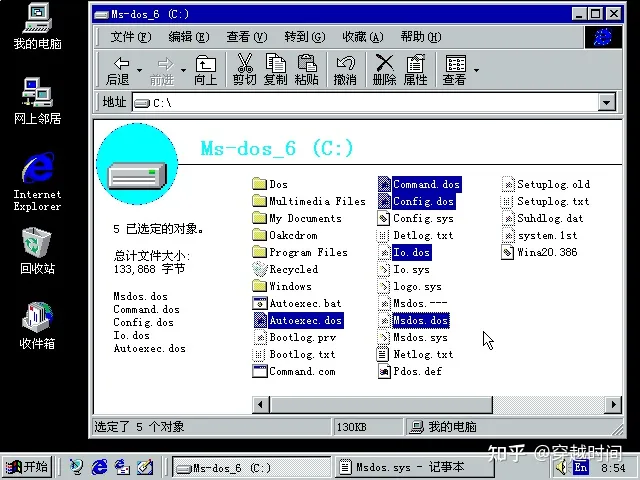This screenshot has width=640, height=480.
Task: Select the Msdos.--- file
Action: (413, 303)
